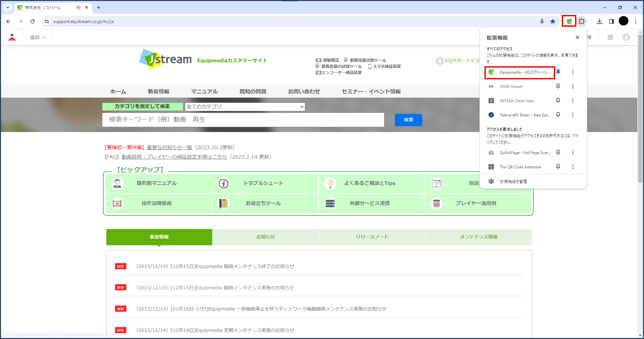Pin The QR Code Extension
The width and height of the screenshot is (644, 339).
point(558,167)
